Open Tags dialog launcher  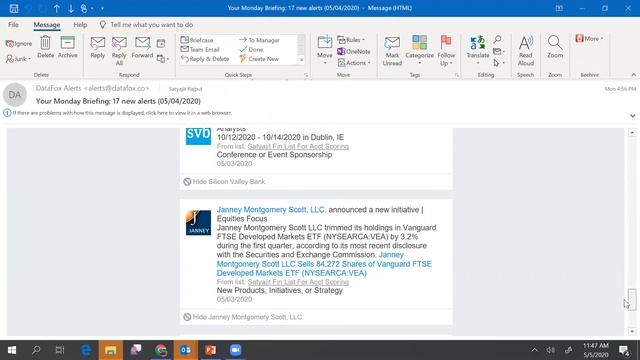tap(457, 75)
